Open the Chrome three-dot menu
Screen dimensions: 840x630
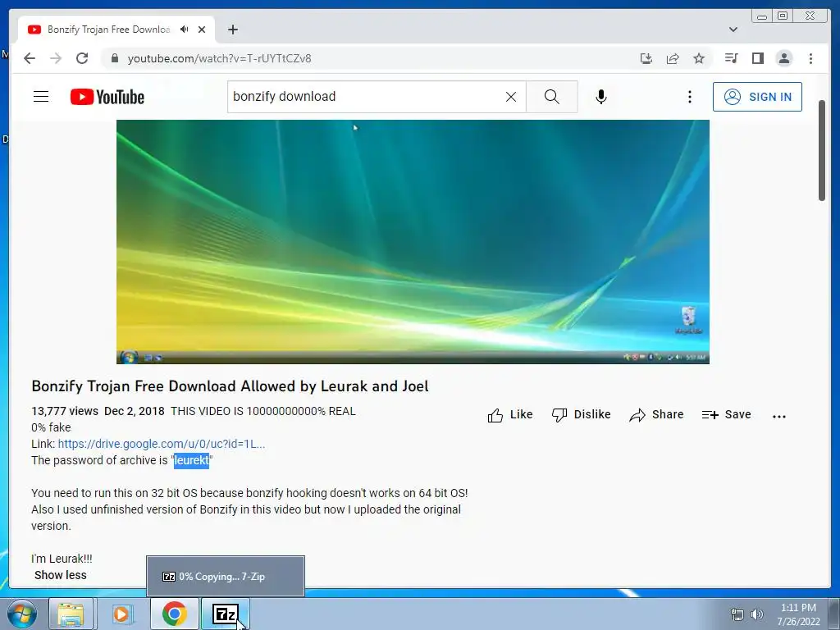(811, 58)
